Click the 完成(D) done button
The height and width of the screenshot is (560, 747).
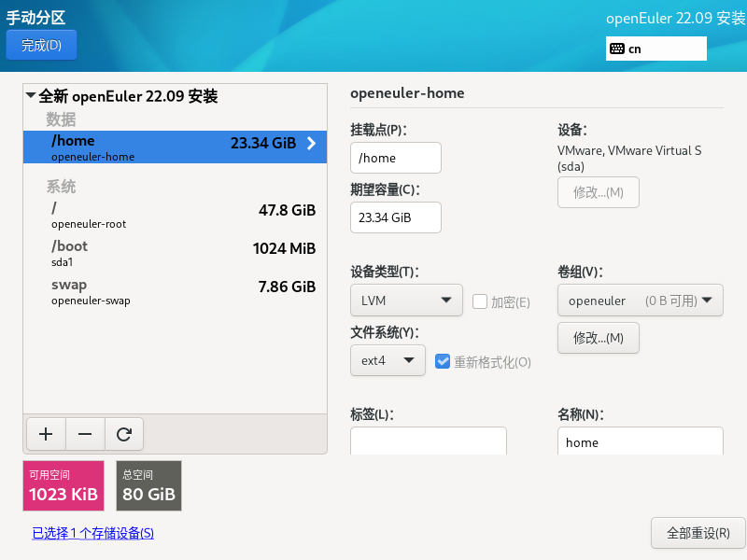coord(41,45)
